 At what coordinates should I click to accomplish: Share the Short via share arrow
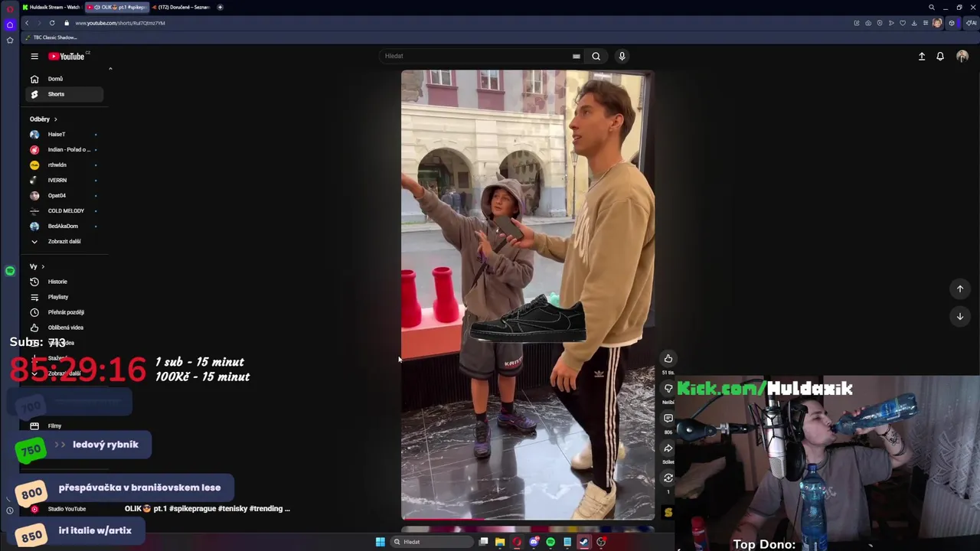pyautogui.click(x=668, y=448)
